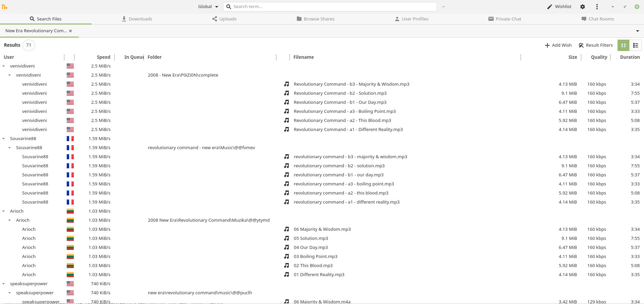Click the music icon for 05 Solution.mp3
This screenshot has width=644, height=304.
286,238
